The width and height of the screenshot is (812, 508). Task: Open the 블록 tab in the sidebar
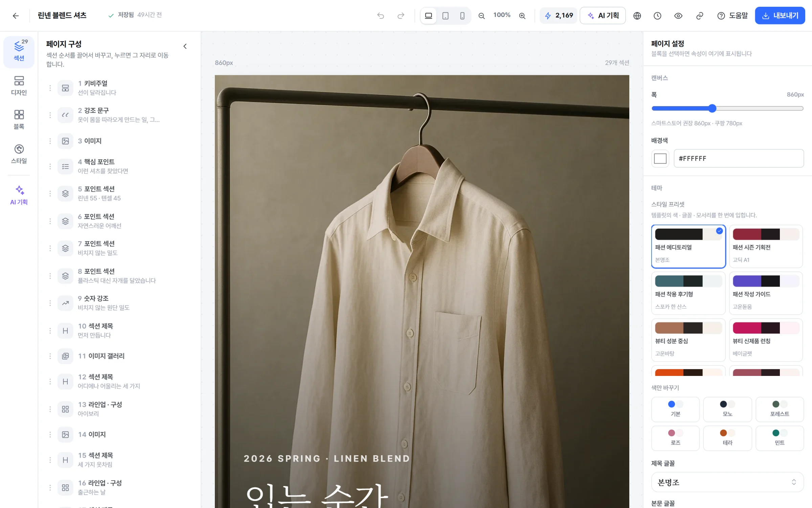(x=19, y=120)
